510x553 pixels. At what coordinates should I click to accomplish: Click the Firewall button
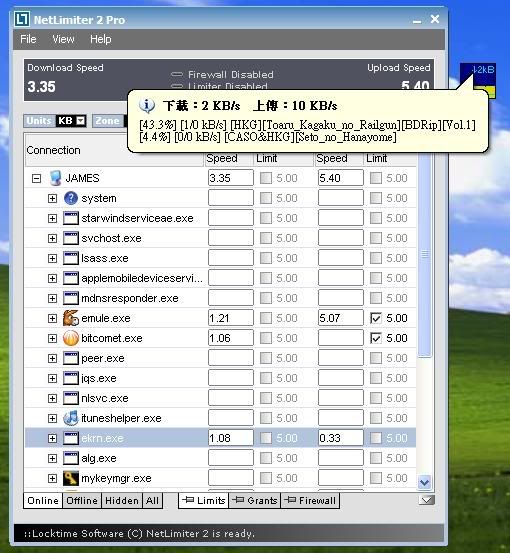click(x=310, y=500)
